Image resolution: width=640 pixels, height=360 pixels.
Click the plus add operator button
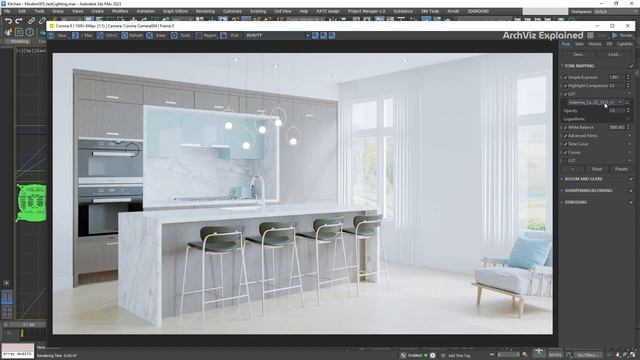point(572,169)
